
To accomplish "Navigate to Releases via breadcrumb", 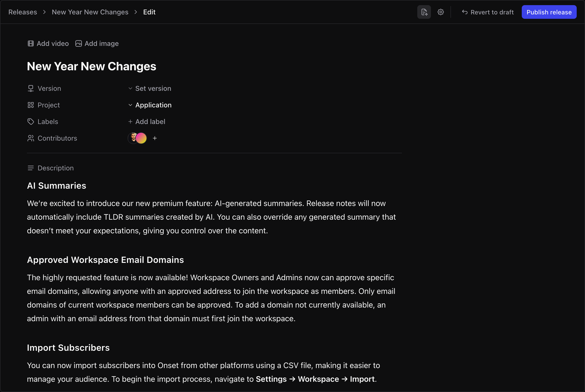I will (22, 12).
